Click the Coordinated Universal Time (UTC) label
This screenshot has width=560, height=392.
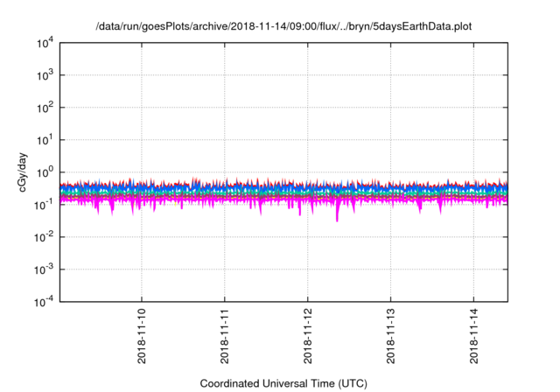[x=283, y=383]
